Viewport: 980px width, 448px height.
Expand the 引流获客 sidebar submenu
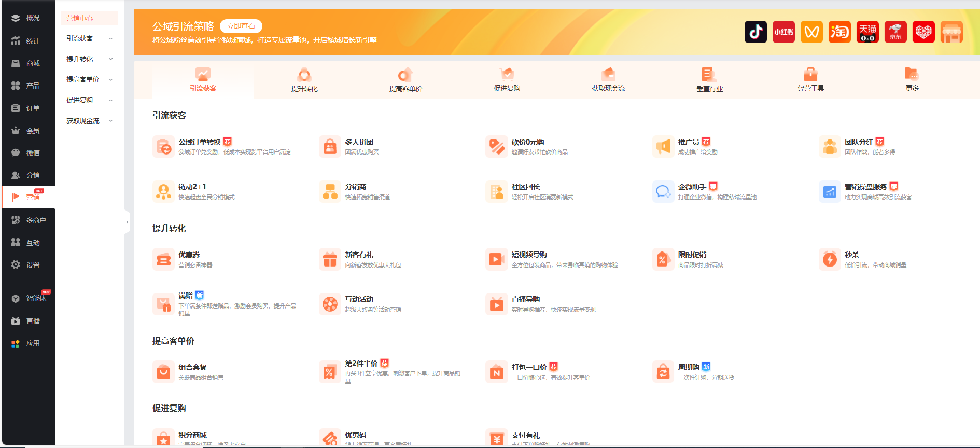coord(89,38)
